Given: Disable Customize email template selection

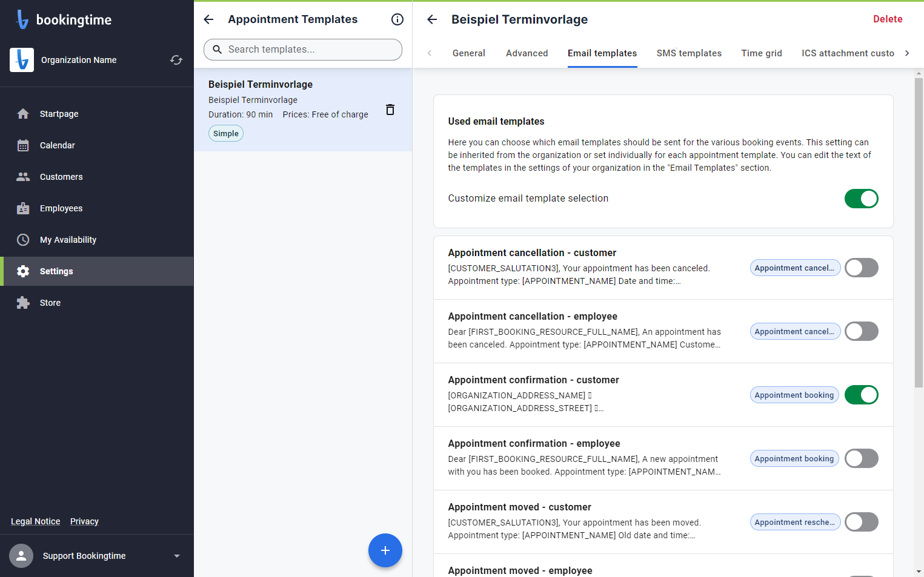Looking at the screenshot, I should 861,199.
